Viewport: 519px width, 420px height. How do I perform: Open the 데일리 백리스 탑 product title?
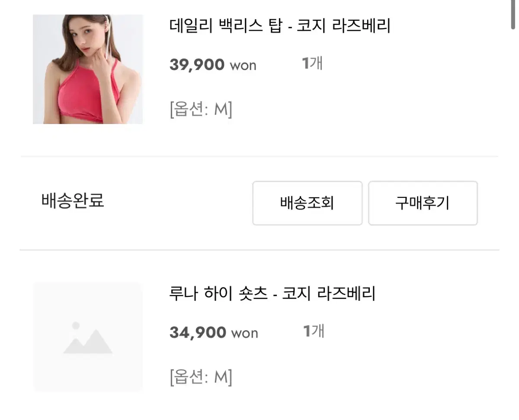click(280, 26)
